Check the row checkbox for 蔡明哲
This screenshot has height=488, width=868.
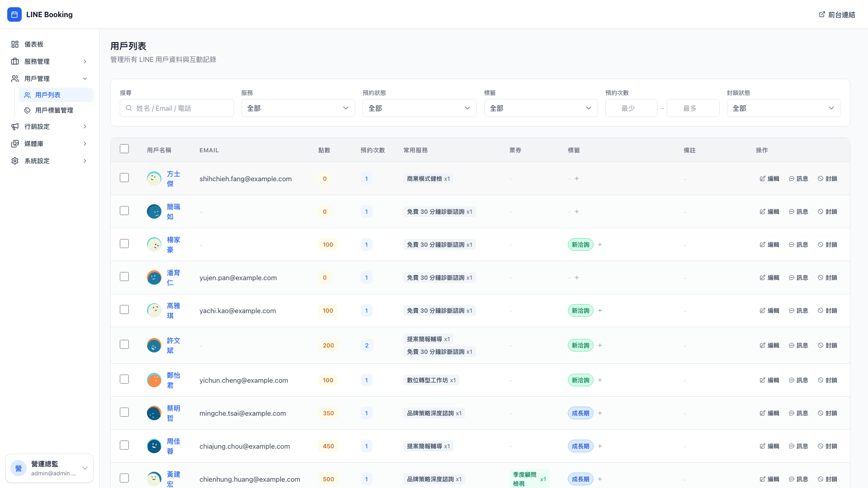pos(124,412)
